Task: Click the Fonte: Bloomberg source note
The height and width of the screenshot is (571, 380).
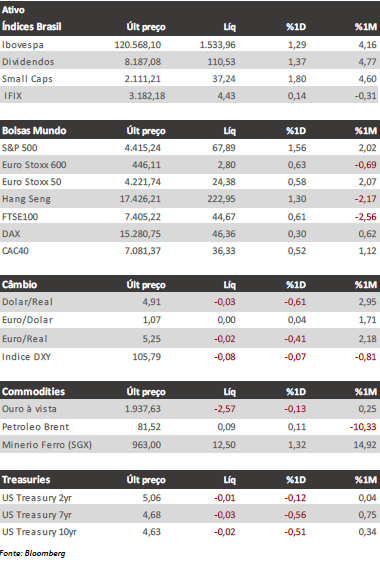Action: coord(32,553)
